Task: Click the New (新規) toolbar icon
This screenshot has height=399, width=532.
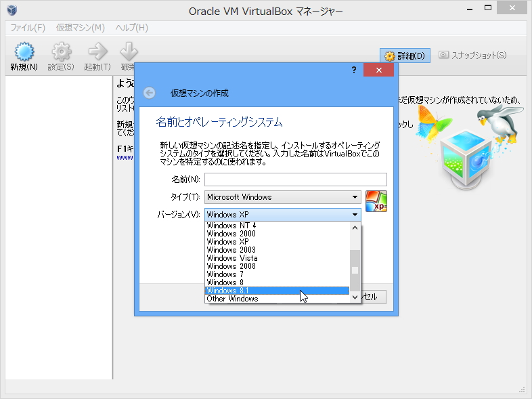Action: click(x=24, y=51)
